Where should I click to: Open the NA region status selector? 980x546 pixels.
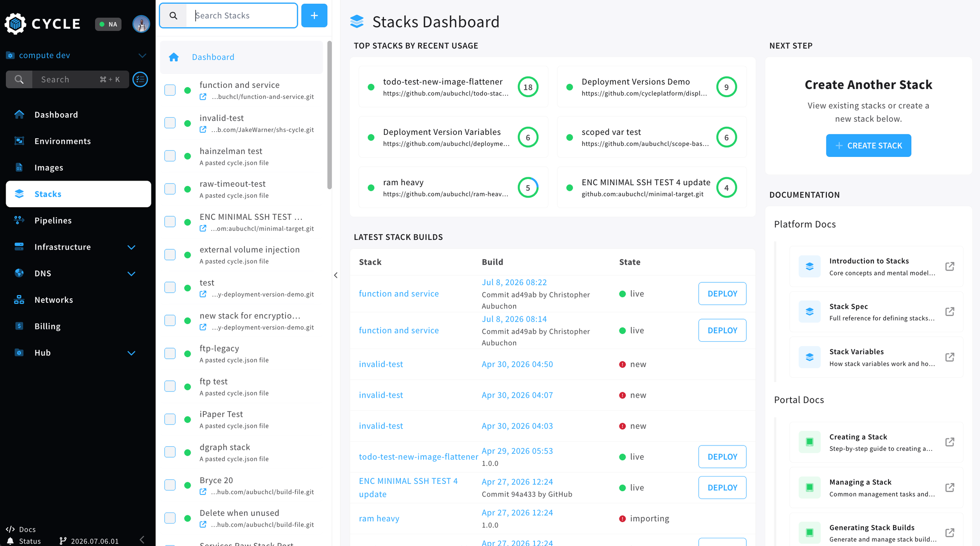(108, 24)
